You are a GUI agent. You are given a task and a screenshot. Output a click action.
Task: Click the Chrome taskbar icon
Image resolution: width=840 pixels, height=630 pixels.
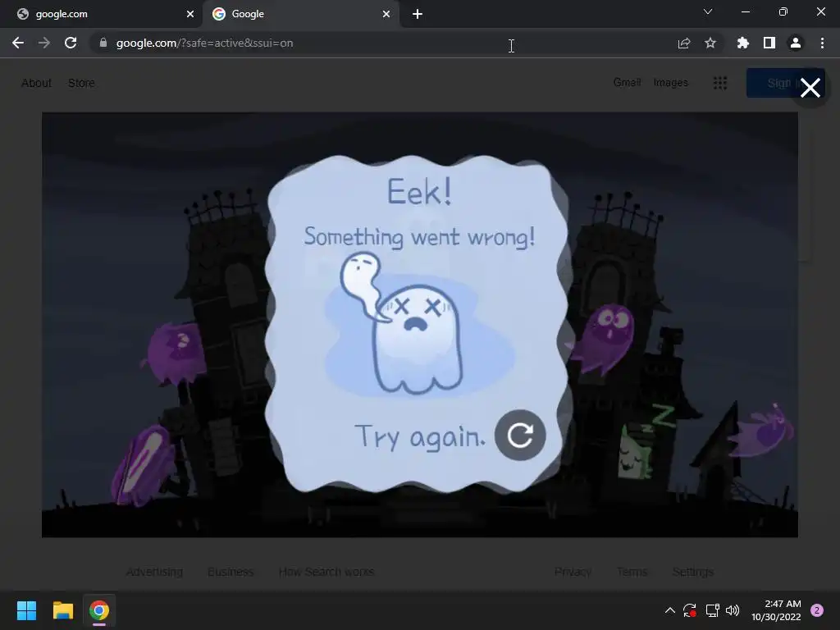99,610
